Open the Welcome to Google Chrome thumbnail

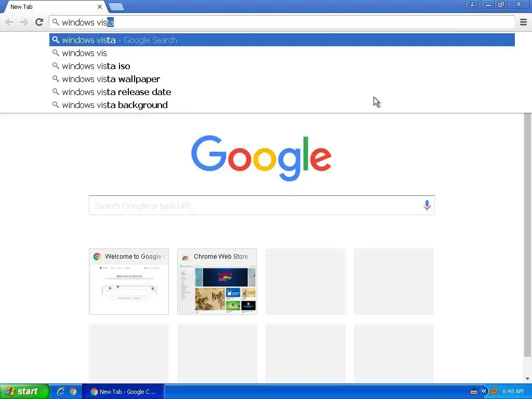[129, 281]
